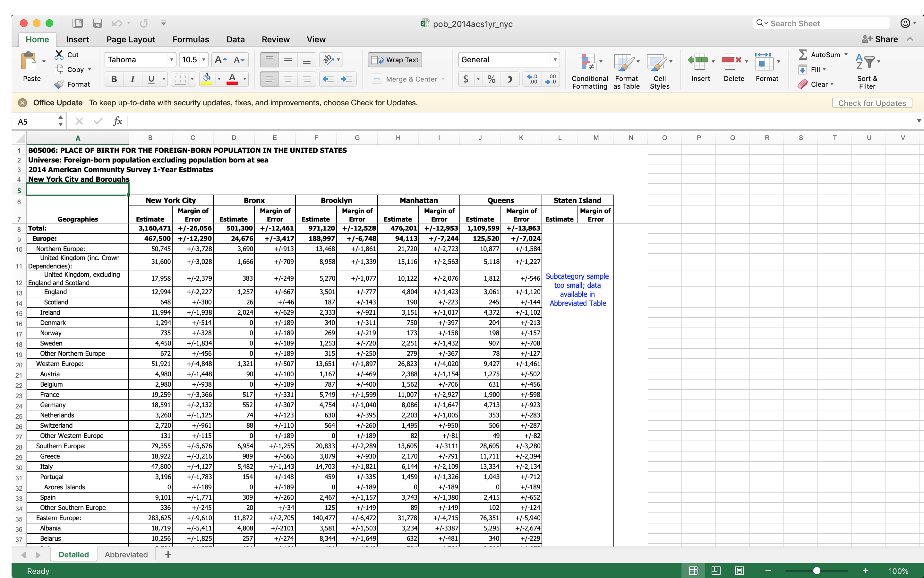Viewport: 924px width, 578px height.
Task: Expand the fill color dropdown arrow
Action: coord(219,79)
